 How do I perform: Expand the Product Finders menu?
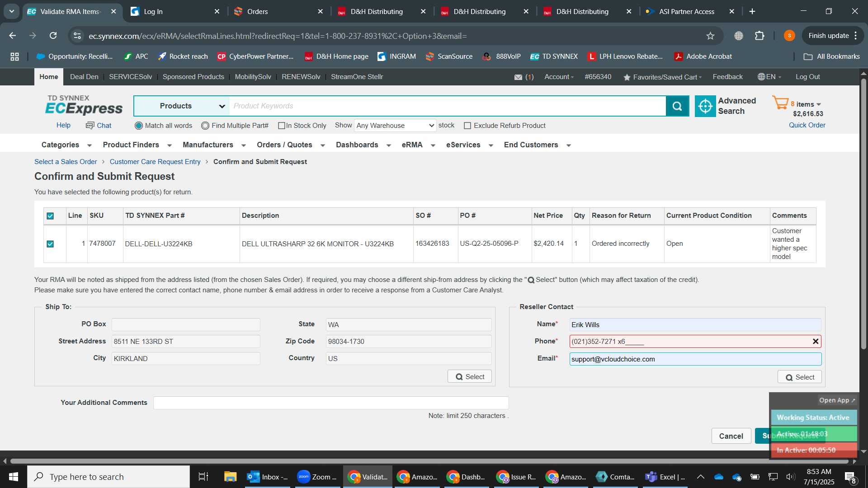pos(137,145)
